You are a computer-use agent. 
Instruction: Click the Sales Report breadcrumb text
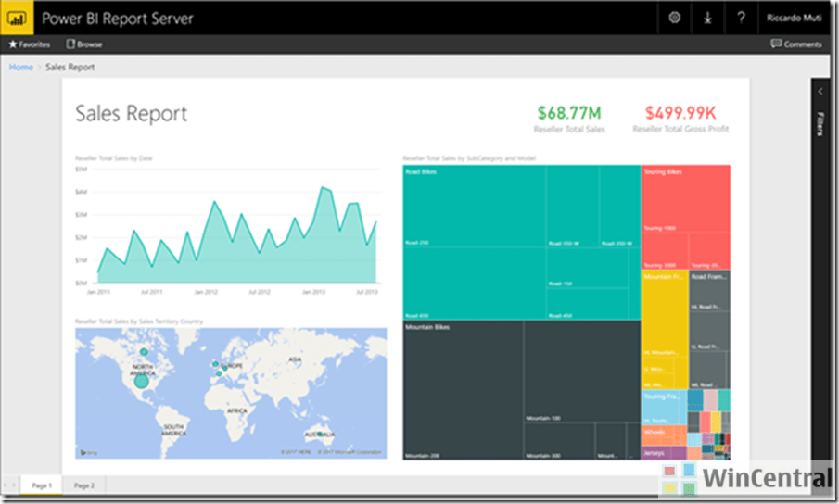point(70,67)
